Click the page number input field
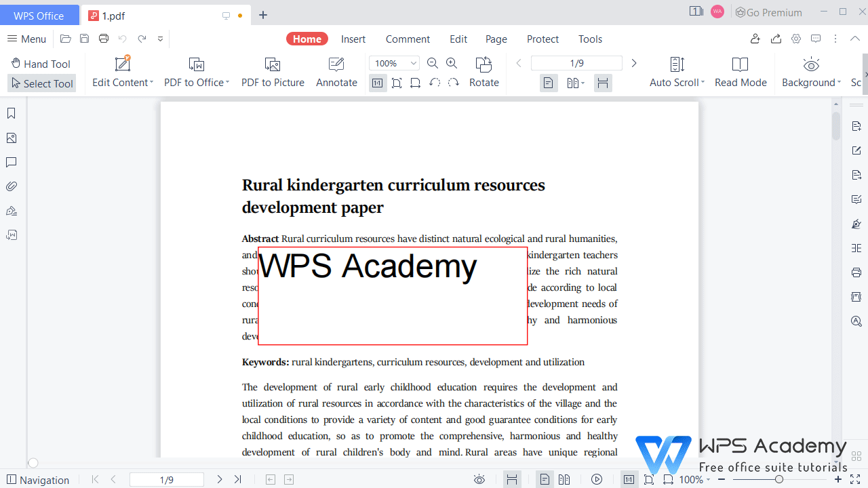Screen dimensions: 868x488 (577, 63)
